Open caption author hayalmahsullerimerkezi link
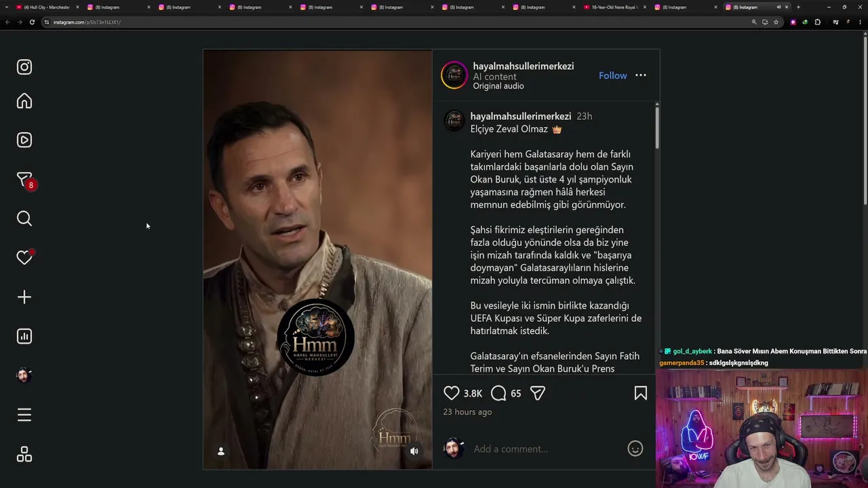 pyautogui.click(x=521, y=116)
